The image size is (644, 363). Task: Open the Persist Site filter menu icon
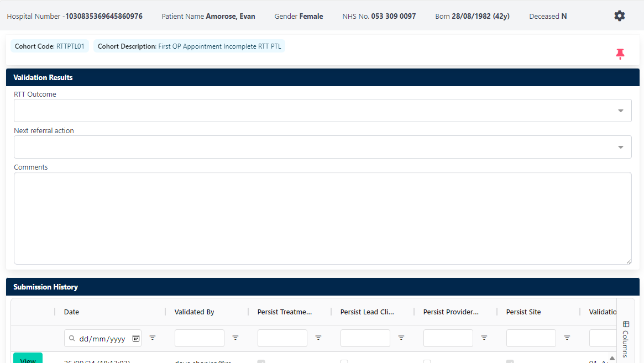(x=567, y=338)
